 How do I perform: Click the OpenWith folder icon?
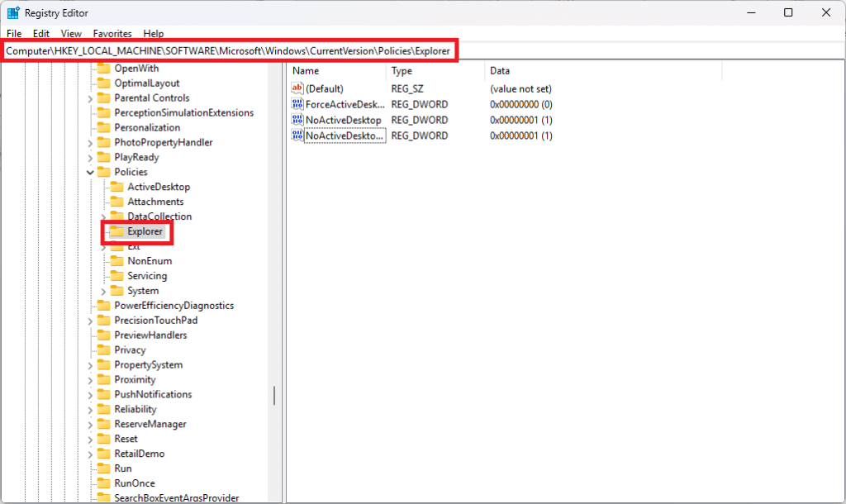(x=103, y=68)
